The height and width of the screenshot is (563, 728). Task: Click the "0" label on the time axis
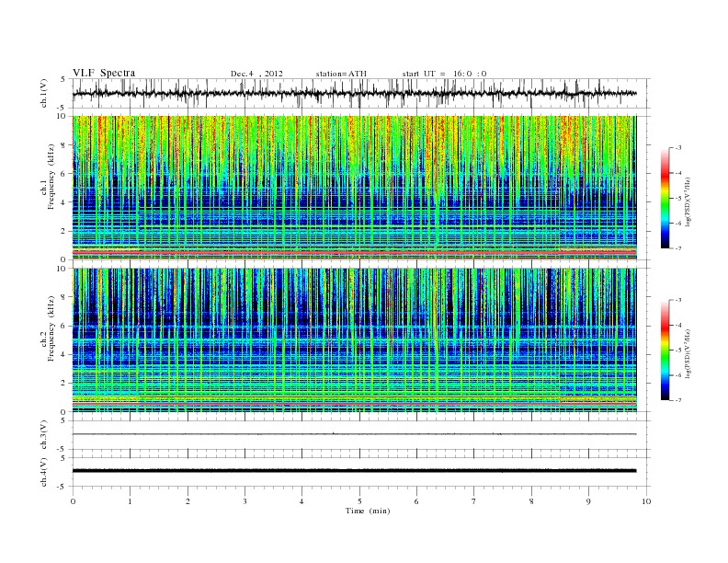[x=73, y=501]
